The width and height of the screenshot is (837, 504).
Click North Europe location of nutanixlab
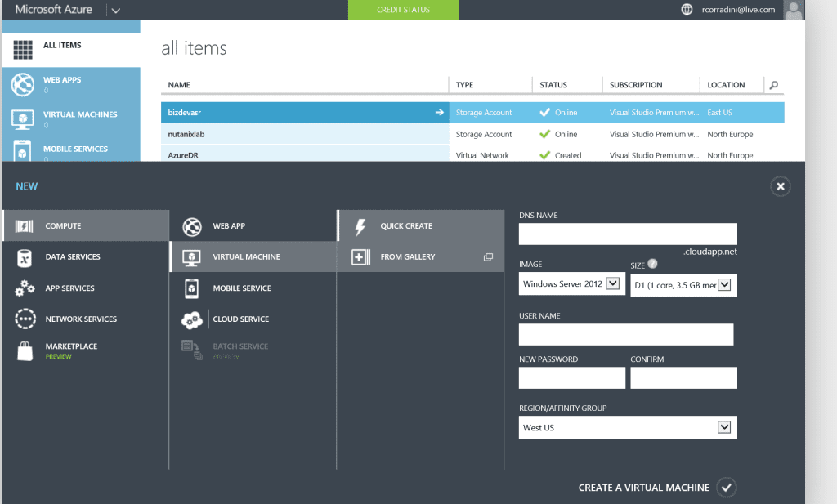[730, 135]
